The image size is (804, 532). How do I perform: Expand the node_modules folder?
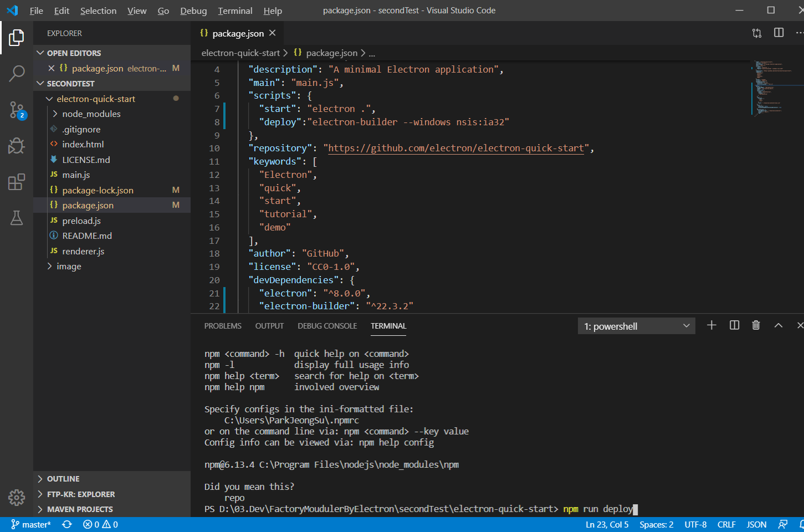point(111,114)
